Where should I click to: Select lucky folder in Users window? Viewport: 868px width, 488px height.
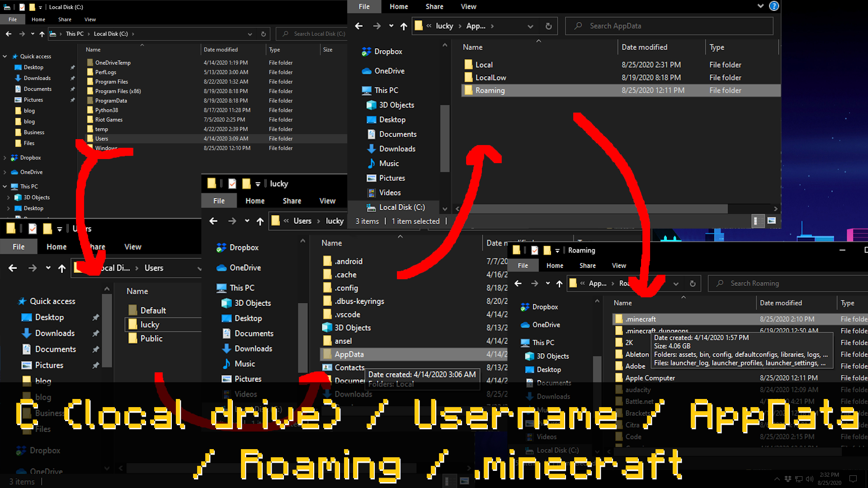[x=163, y=324]
